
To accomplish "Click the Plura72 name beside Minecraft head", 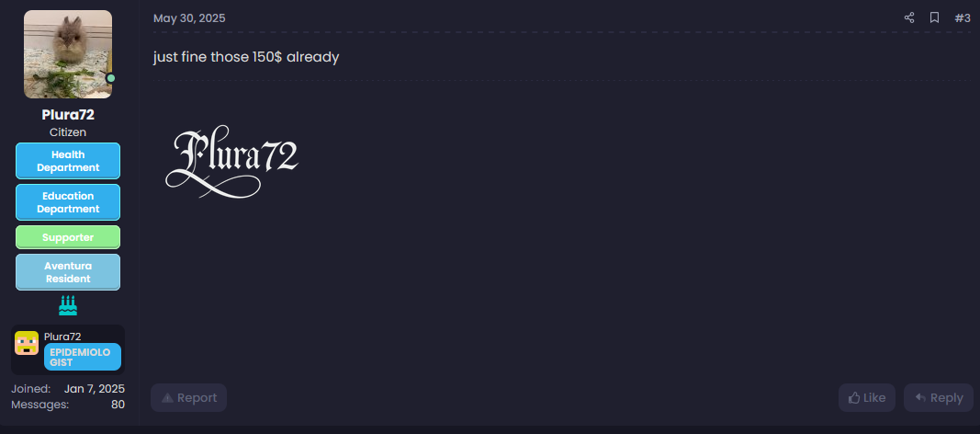I will pyautogui.click(x=62, y=337).
